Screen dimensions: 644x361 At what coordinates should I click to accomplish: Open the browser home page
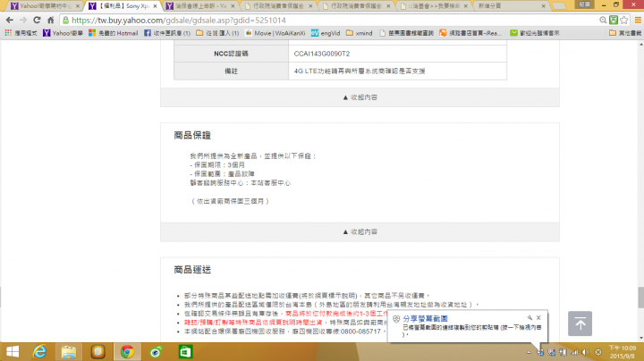[50, 20]
